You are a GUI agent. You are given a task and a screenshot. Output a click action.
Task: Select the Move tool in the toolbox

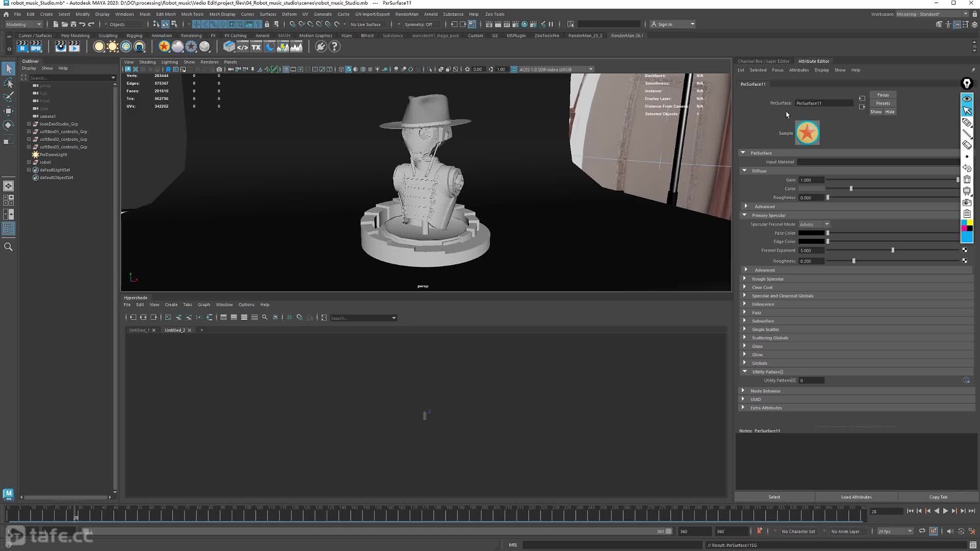tap(9, 111)
